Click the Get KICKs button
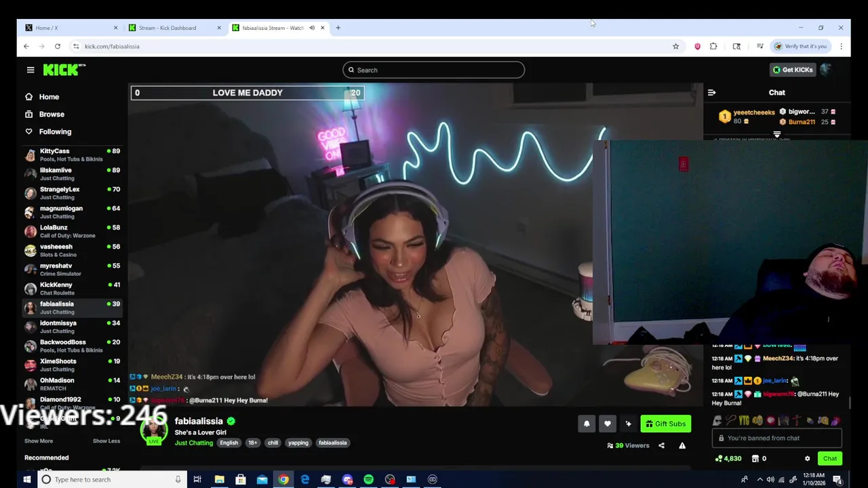This screenshot has width=868, height=488. (x=793, y=70)
